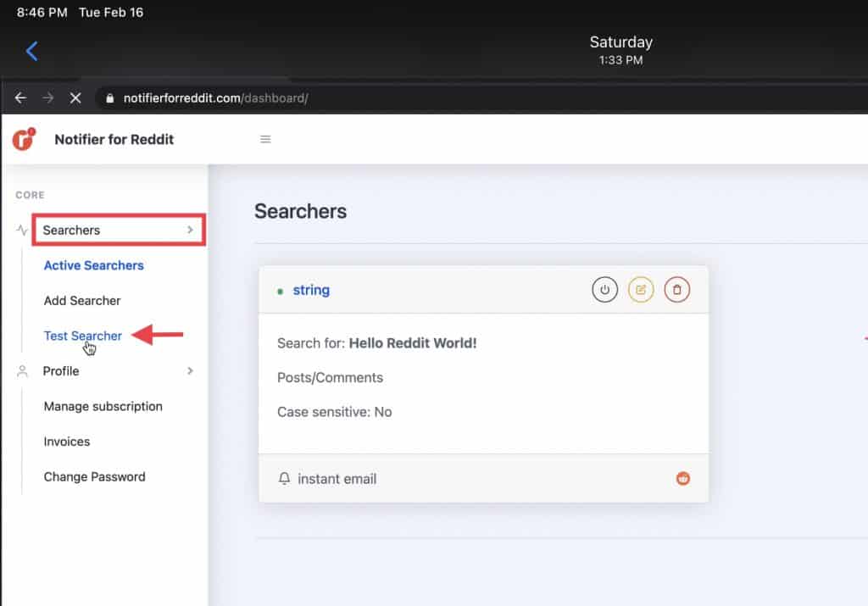Expand the Profile chevron in the sidebar
Image resolution: width=868 pixels, height=606 pixels.
[x=190, y=370]
